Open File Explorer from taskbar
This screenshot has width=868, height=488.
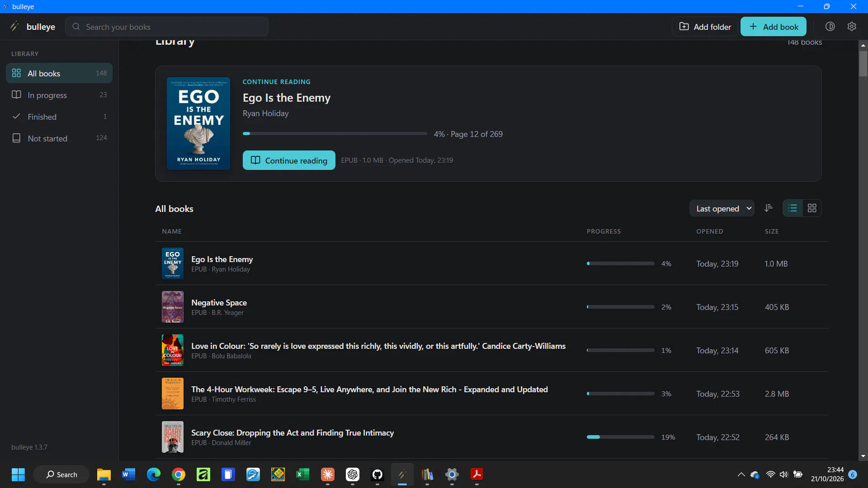104,474
